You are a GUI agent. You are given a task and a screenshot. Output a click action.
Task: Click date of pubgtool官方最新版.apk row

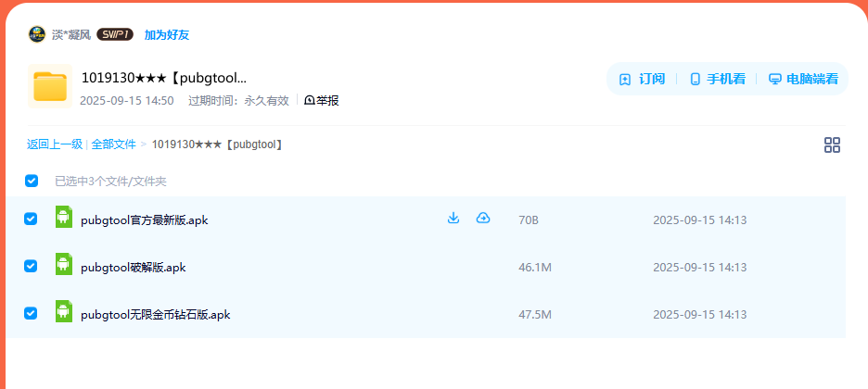point(700,220)
